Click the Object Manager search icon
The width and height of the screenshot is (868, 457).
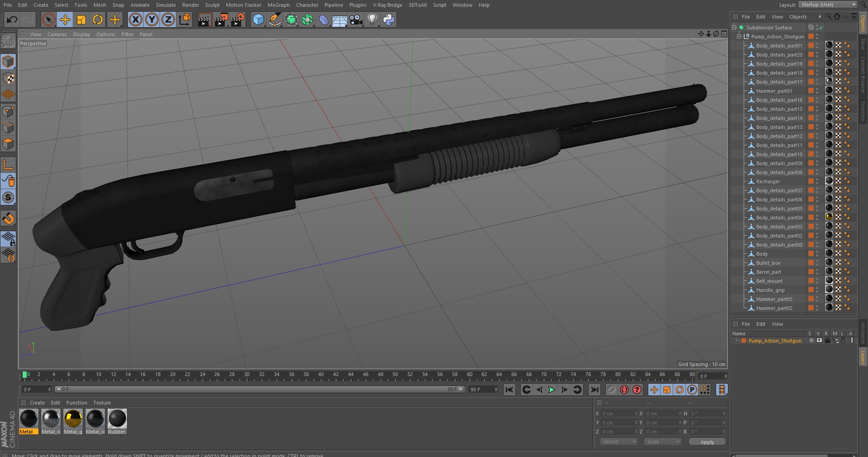tap(829, 16)
